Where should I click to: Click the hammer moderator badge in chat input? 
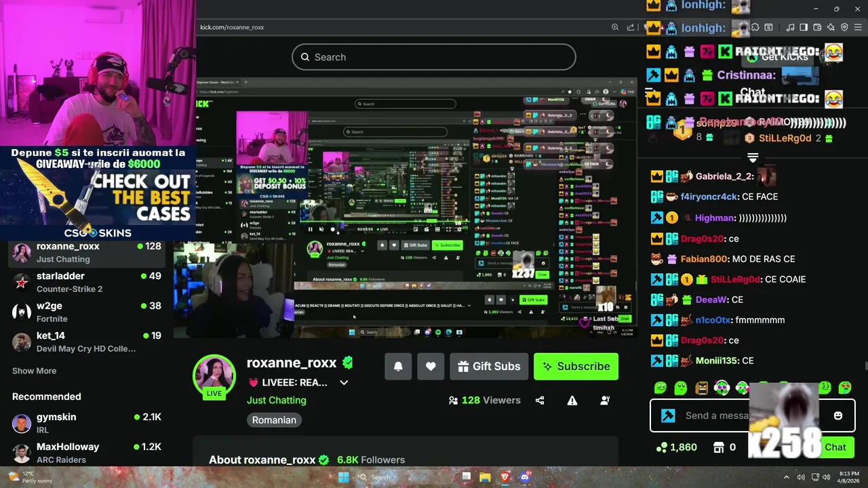point(668,415)
